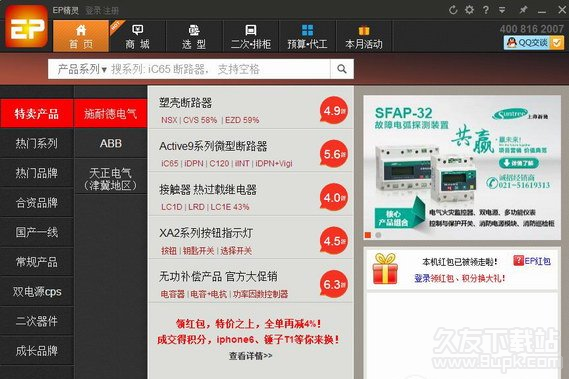This screenshot has width=569, height=379.
Task: Choose 天正电气 (津冀地区) brand
Action: pyautogui.click(x=110, y=179)
